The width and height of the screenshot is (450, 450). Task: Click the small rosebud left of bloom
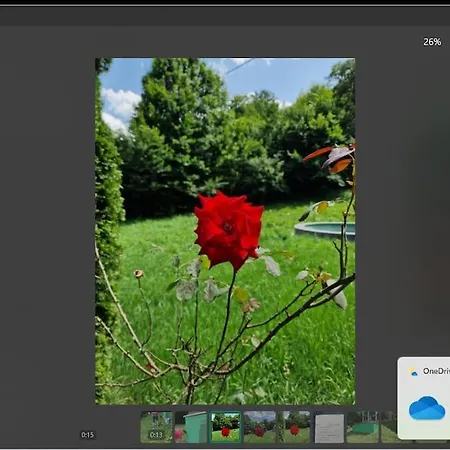138,274
